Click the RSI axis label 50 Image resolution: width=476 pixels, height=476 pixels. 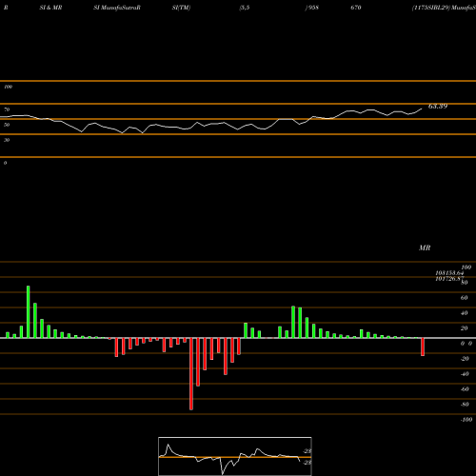7,125
